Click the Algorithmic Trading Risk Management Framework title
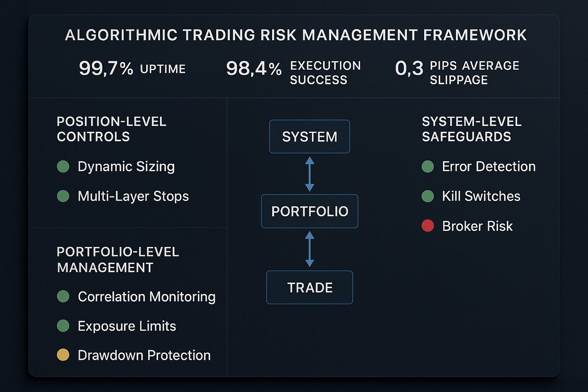The width and height of the screenshot is (588, 392). tap(296, 35)
